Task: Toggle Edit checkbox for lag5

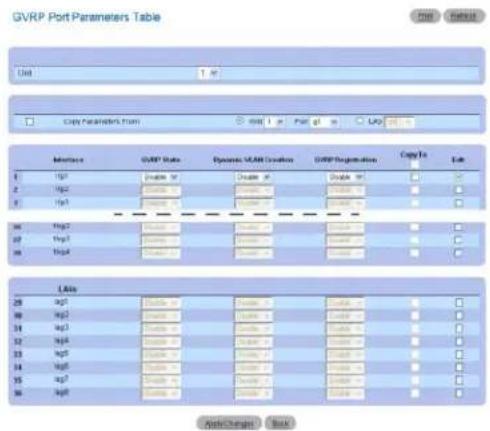Action: [459, 354]
